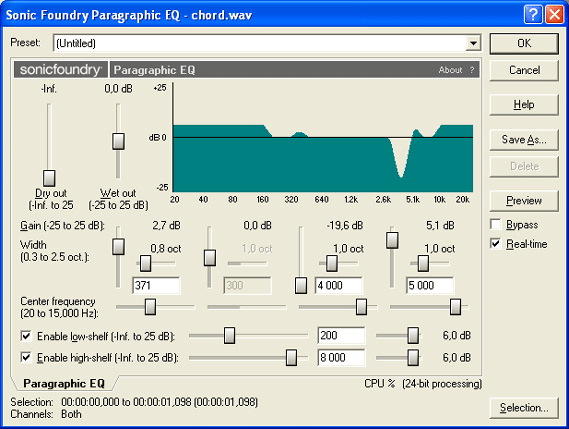The image size is (569, 429).
Task: Click the 2,7 dB gain value
Action: click(166, 225)
